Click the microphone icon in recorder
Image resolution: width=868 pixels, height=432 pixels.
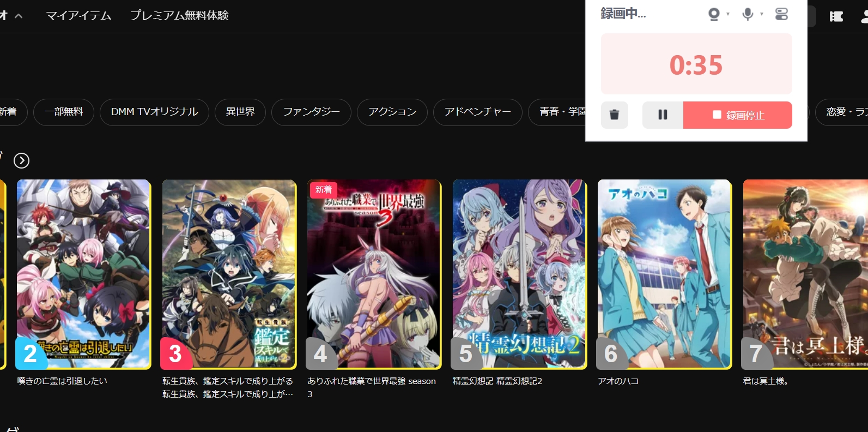748,14
